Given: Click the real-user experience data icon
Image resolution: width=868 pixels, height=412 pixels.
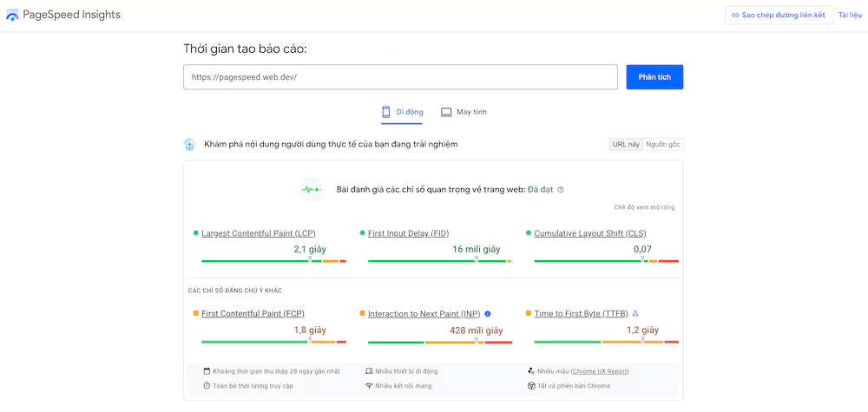Looking at the screenshot, I should click(x=190, y=145).
